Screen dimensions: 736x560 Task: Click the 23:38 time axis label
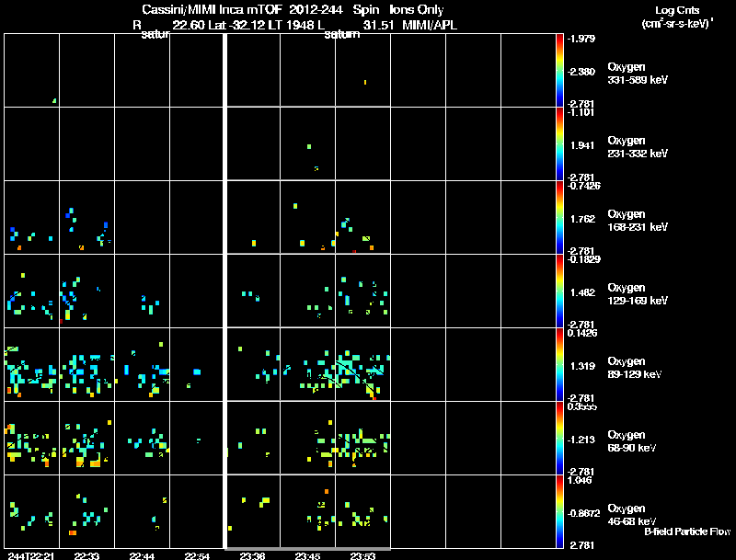[x=252, y=555]
